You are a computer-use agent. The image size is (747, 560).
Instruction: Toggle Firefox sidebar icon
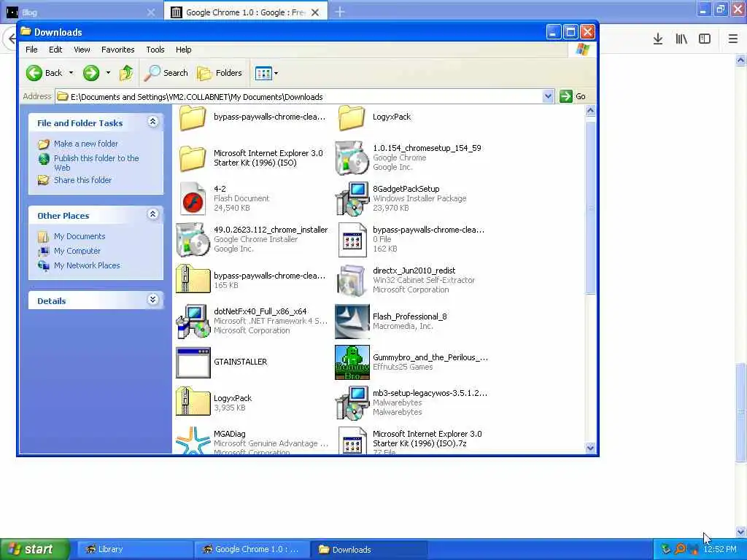pos(705,39)
